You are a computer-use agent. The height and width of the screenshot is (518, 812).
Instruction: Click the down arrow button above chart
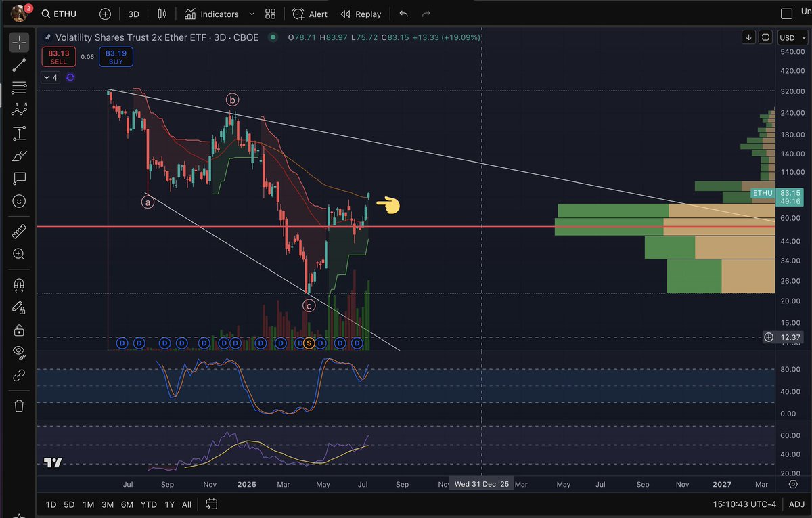[x=749, y=37]
